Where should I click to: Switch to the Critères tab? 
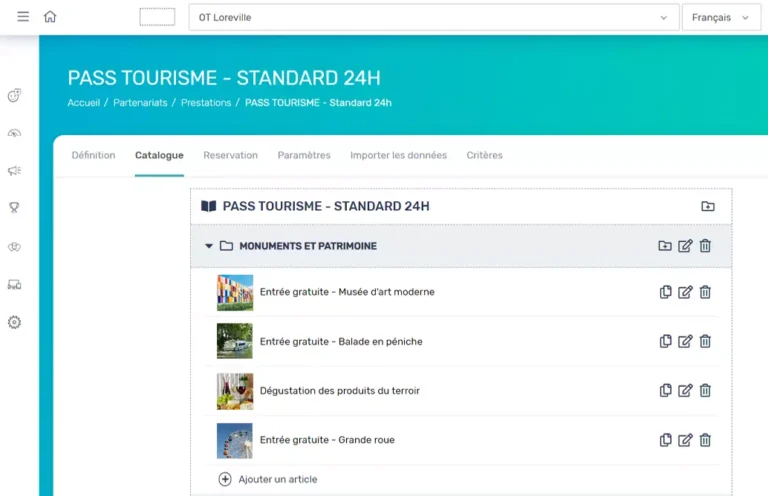(x=484, y=155)
